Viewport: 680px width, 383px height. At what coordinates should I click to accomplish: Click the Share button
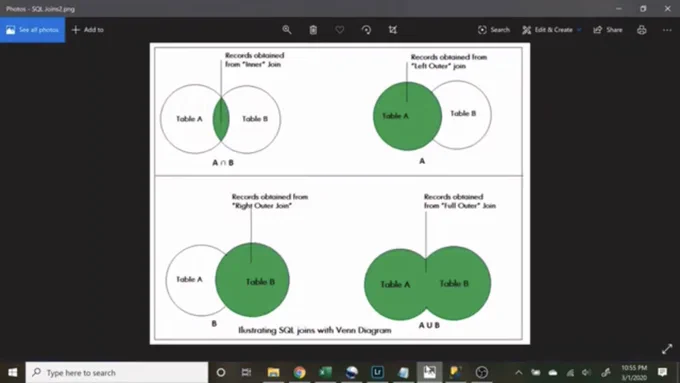pos(608,29)
